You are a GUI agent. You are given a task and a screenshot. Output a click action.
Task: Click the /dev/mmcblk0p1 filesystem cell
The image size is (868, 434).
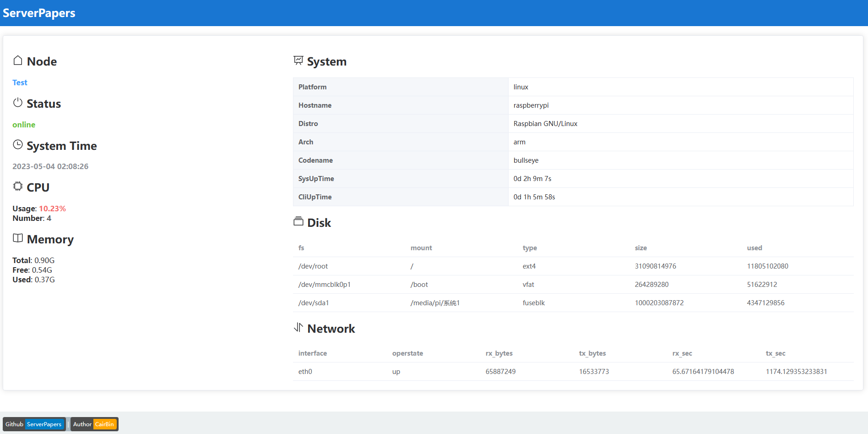tap(325, 285)
